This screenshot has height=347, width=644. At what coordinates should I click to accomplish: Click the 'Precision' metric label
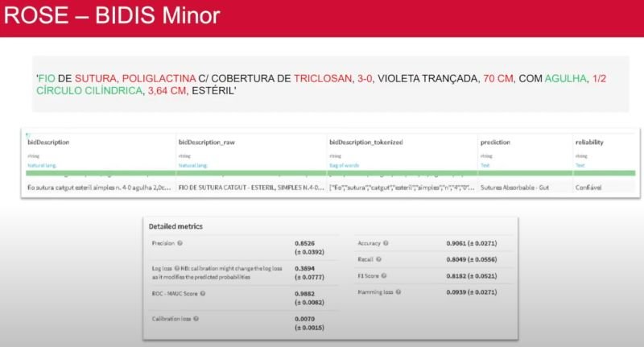tap(163, 243)
